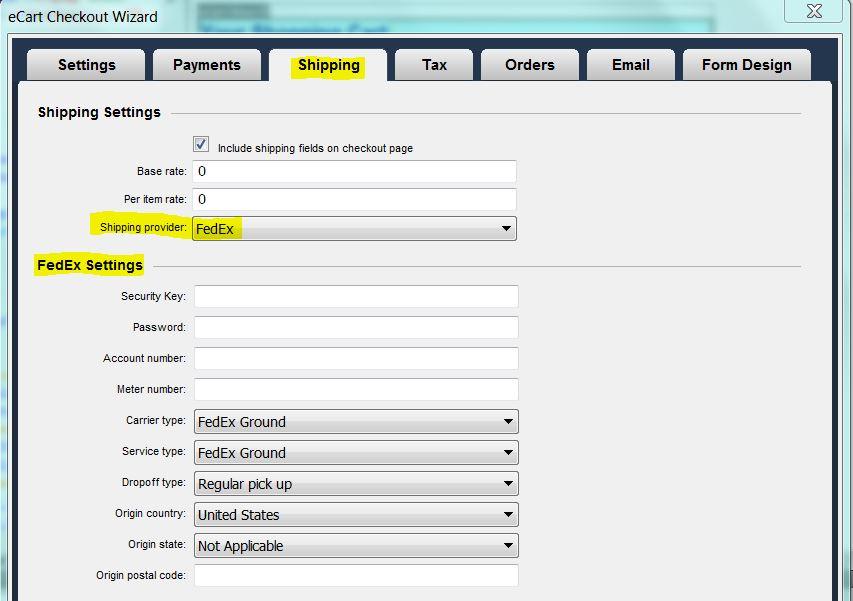Open the Form Design tab
Image resolution: width=853 pixels, height=601 pixels.
click(x=746, y=65)
